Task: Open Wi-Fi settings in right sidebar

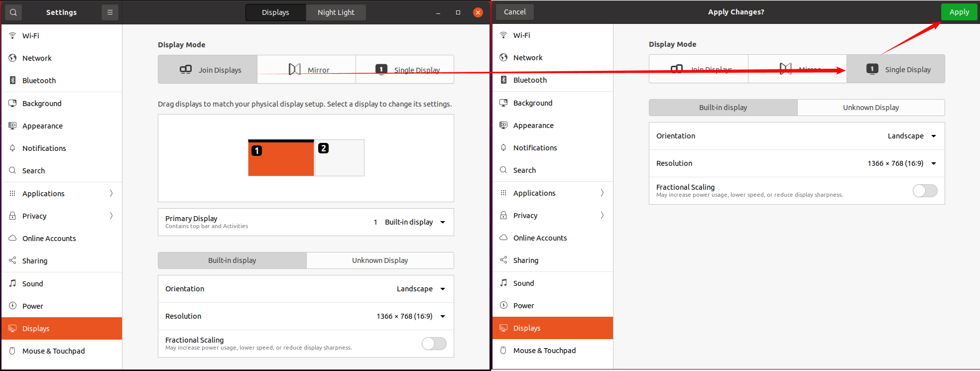Action: click(553, 35)
